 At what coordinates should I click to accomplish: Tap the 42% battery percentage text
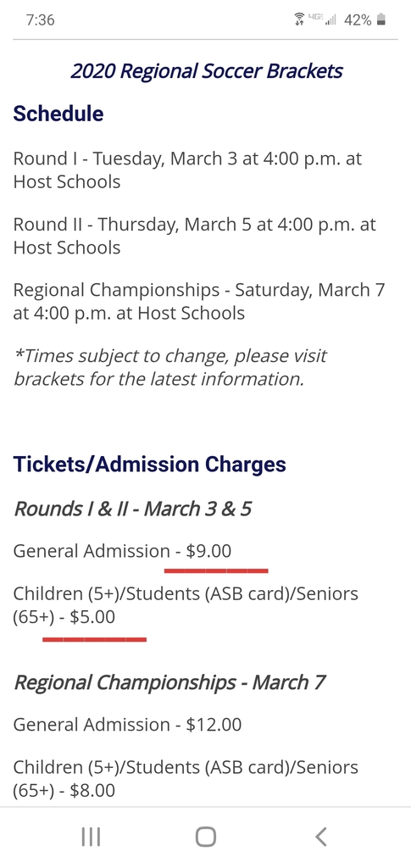pyautogui.click(x=358, y=20)
